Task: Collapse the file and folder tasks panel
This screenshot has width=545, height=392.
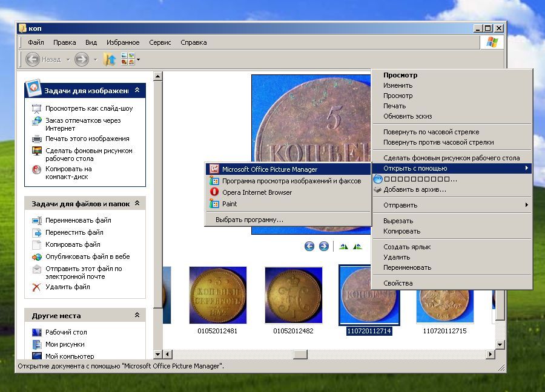Action: coord(137,203)
